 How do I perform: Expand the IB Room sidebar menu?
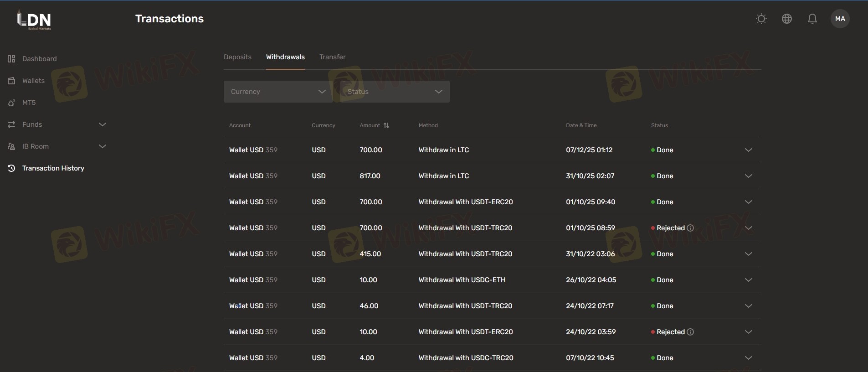(57, 146)
